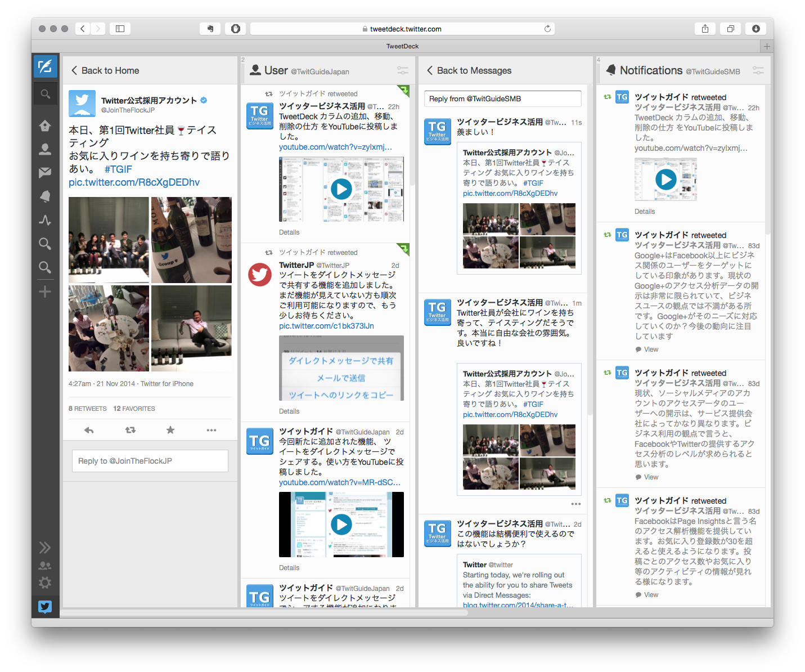
Task: Click the Safari back button
Action: click(x=83, y=29)
